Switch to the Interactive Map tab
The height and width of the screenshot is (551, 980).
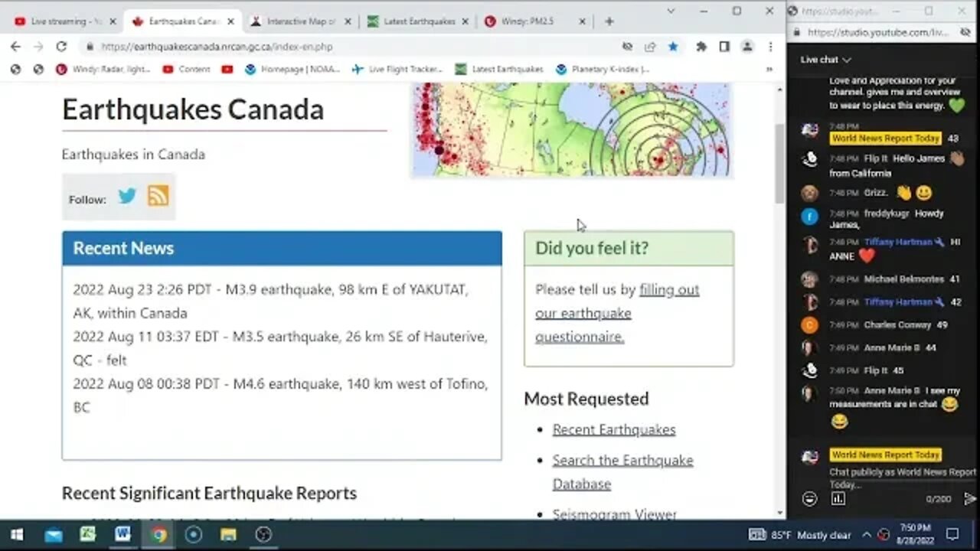click(x=300, y=21)
